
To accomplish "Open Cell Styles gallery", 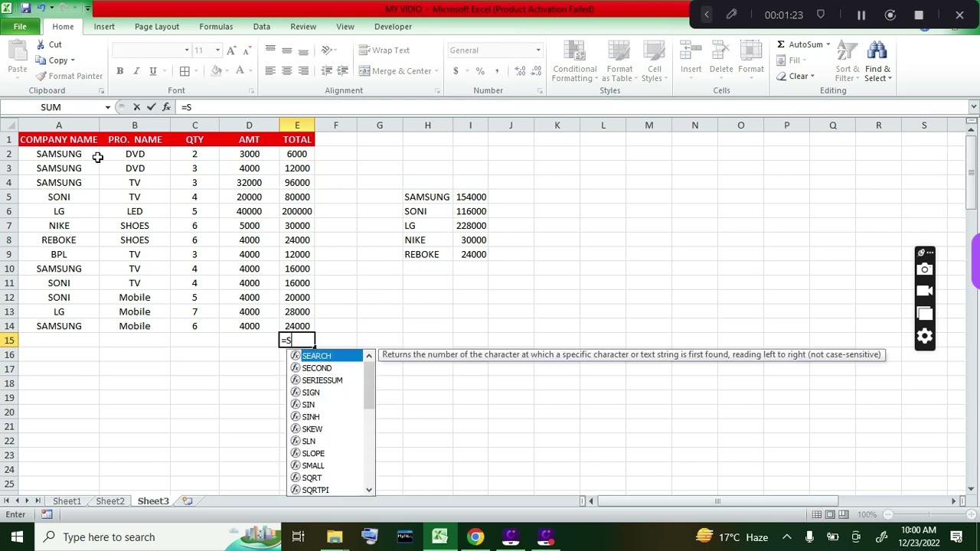I will (x=652, y=61).
